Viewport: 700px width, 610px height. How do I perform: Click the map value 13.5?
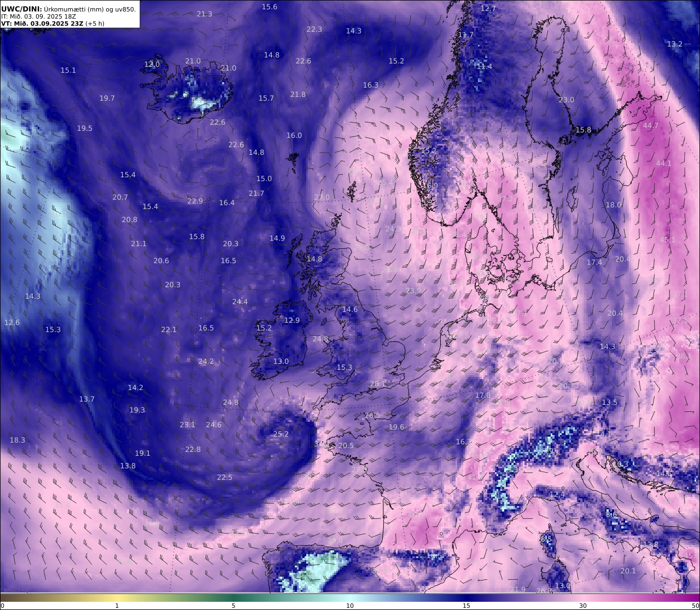click(x=610, y=402)
